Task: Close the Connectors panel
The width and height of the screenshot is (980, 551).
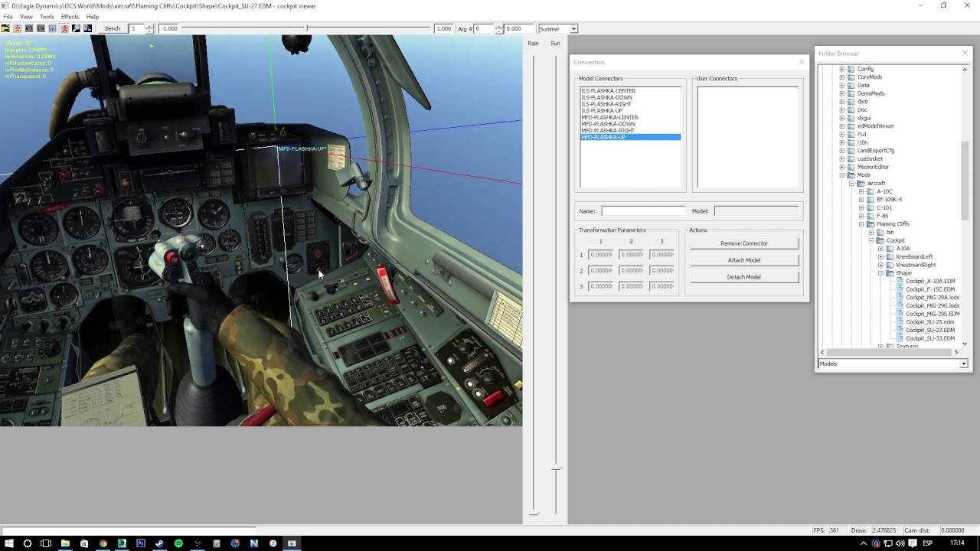Action: click(x=802, y=62)
